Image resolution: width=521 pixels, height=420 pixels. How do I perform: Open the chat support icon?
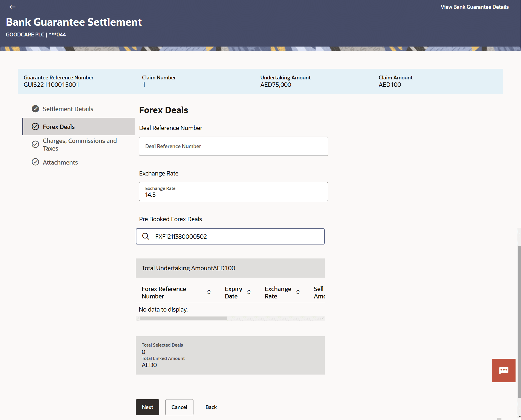pos(503,370)
